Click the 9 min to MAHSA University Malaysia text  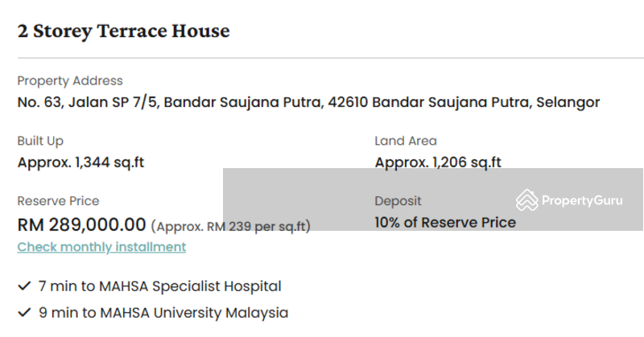coord(163,313)
